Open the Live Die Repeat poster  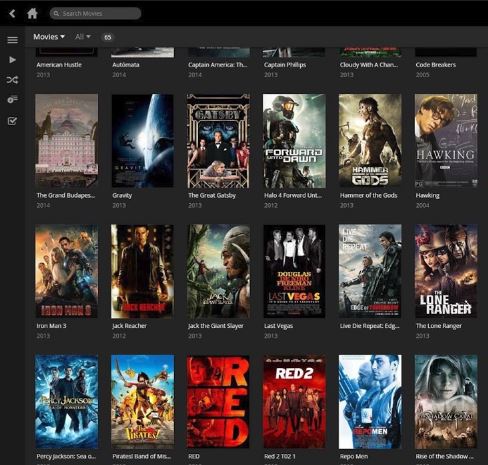370,271
